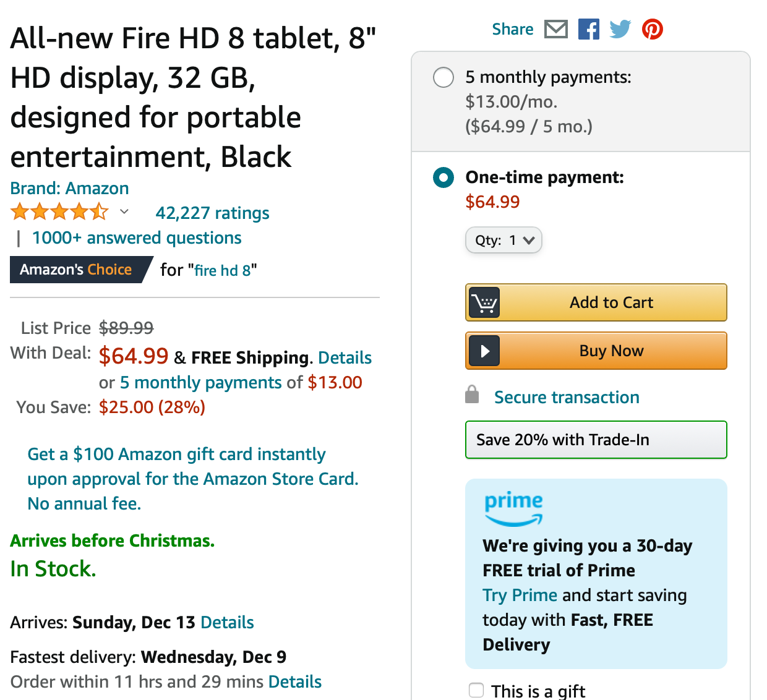This screenshot has width=767, height=700.
Task: Pin the product to Pinterest
Action: coord(652,29)
